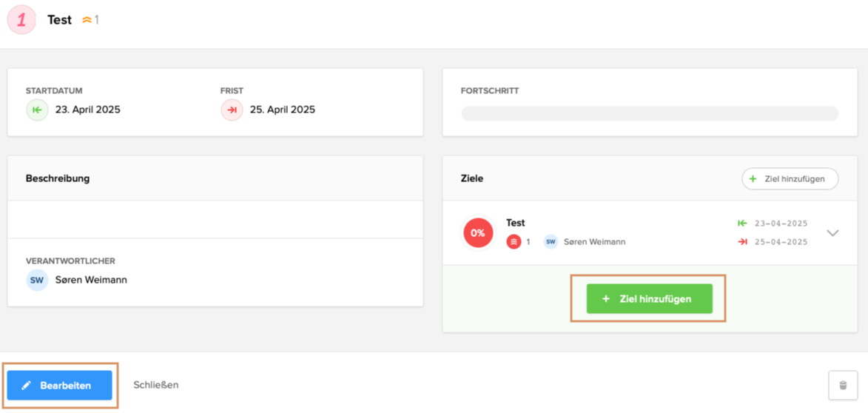Click the red priority badge under goal Test

pyautogui.click(x=514, y=241)
